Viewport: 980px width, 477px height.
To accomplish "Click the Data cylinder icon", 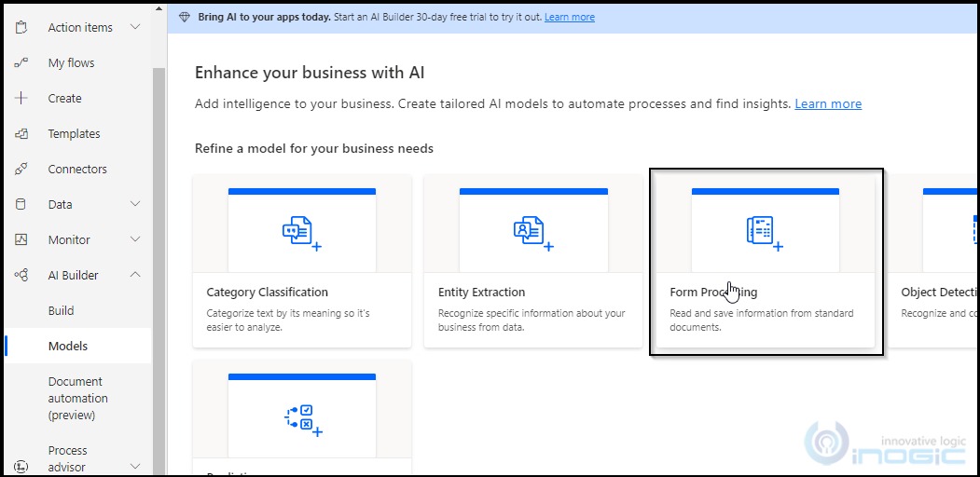I will coord(21,205).
